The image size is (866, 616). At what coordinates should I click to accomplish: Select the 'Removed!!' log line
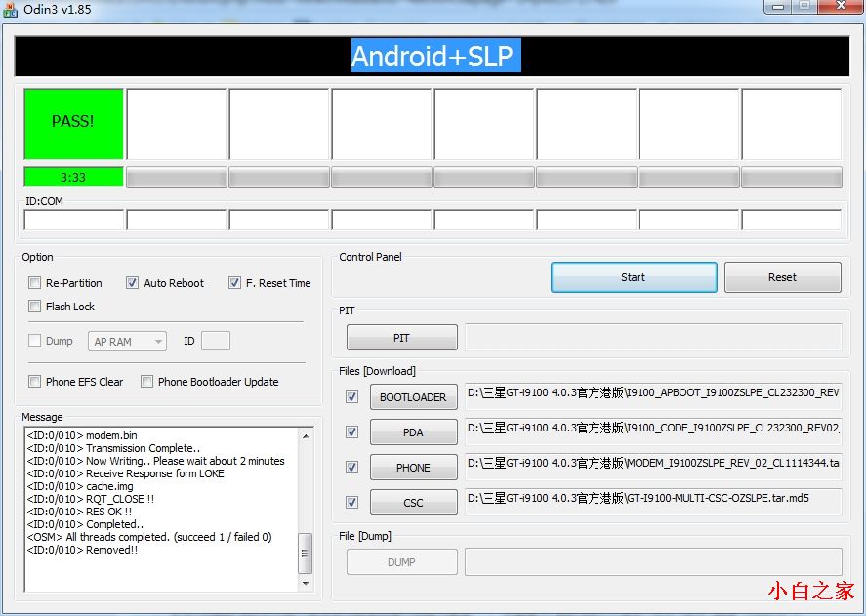tap(82, 550)
